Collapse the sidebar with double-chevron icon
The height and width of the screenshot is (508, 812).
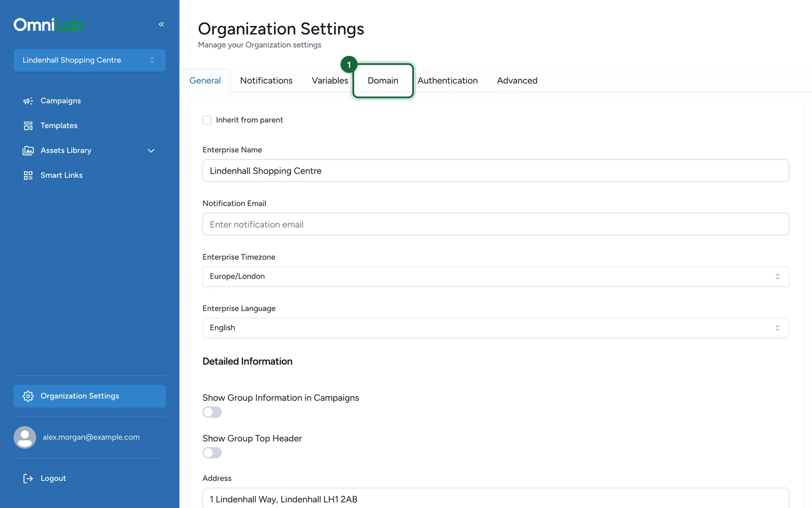161,24
